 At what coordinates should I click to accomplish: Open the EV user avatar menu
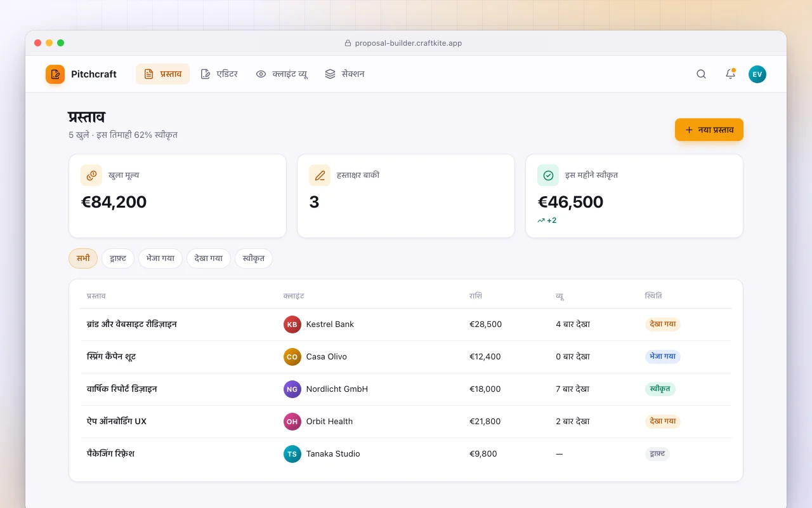tap(757, 74)
